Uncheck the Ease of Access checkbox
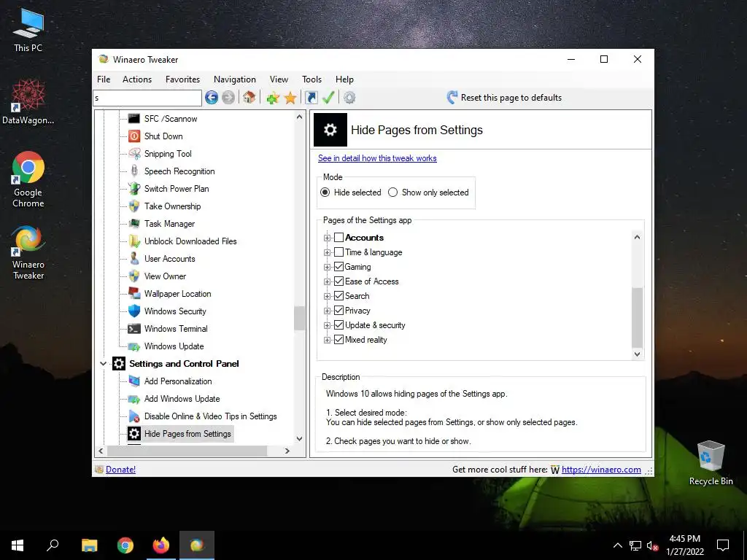Image resolution: width=747 pixels, height=560 pixels. coord(338,281)
